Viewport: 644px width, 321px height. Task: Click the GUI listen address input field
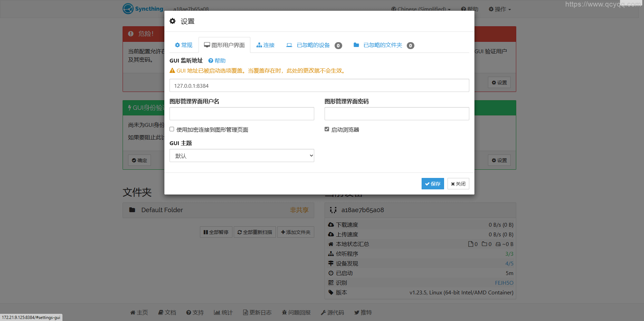pos(319,86)
